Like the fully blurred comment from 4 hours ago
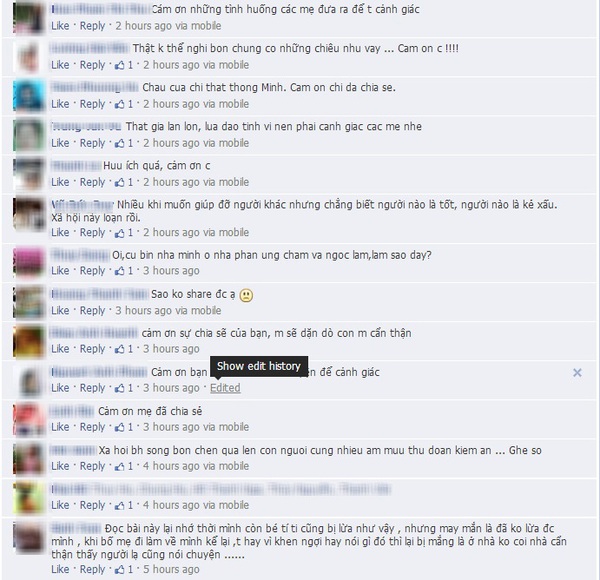The width and height of the screenshot is (600, 580). [x=60, y=505]
